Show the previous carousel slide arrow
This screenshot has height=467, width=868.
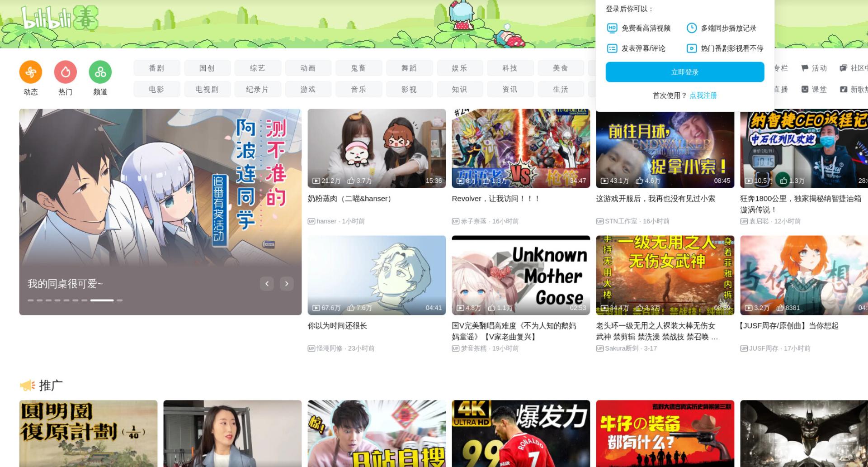coord(267,284)
